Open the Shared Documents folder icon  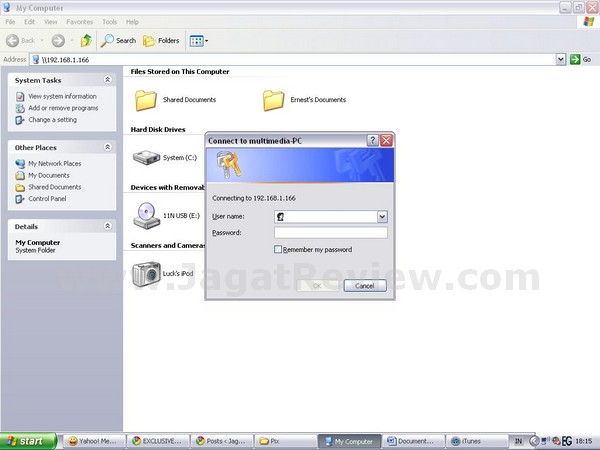pos(147,100)
